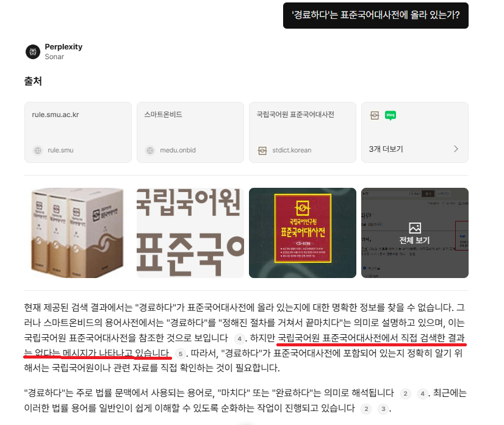This screenshot has width=504, height=425.
Task: Click 전체 보기 to view all images
Action: pyautogui.click(x=415, y=240)
